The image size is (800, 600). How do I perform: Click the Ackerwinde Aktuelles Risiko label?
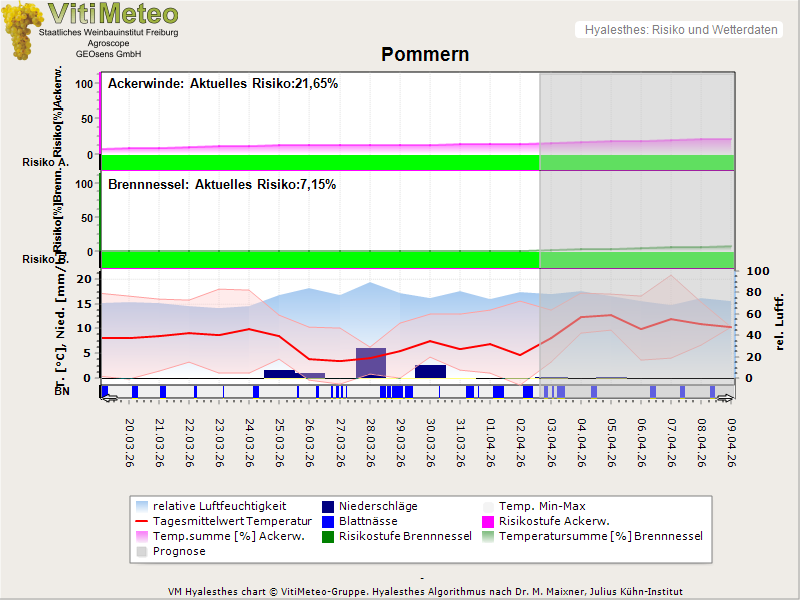(222, 84)
